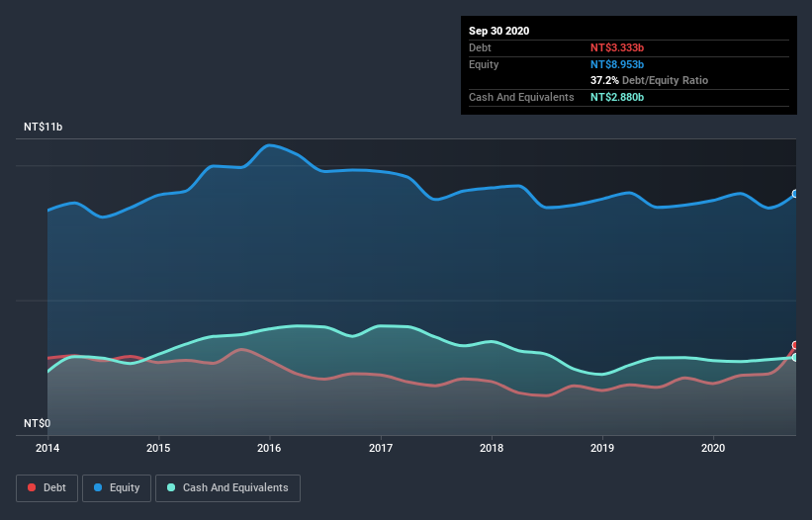
Task: Click the 2016 x-axis label
Action: pyautogui.click(x=269, y=448)
